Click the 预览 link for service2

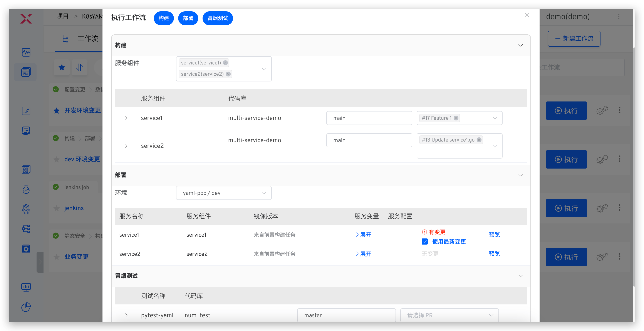click(x=494, y=254)
